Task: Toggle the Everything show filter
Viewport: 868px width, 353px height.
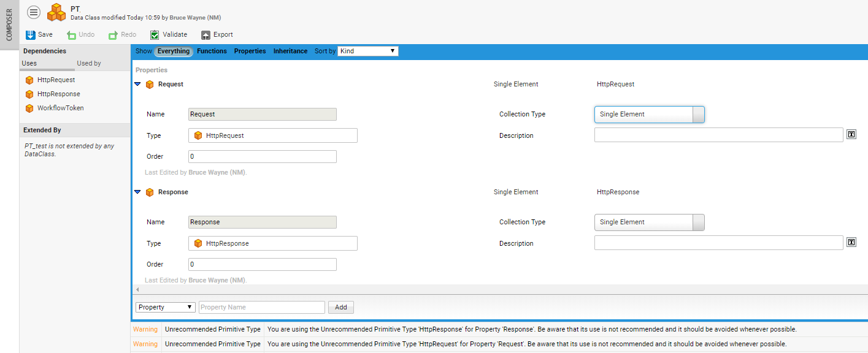Action: click(174, 51)
